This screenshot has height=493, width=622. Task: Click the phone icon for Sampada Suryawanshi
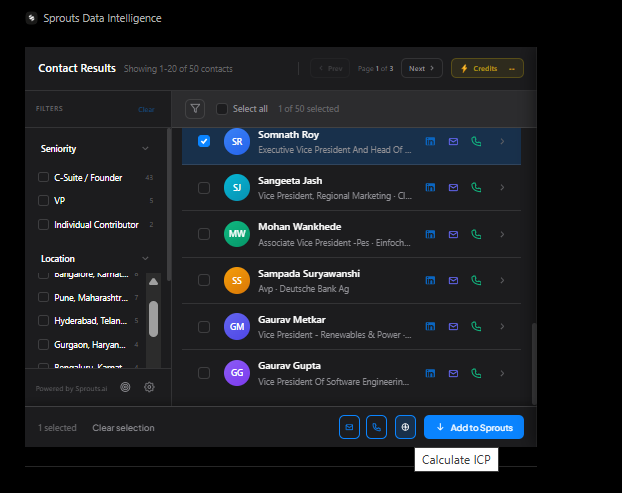pyautogui.click(x=476, y=280)
